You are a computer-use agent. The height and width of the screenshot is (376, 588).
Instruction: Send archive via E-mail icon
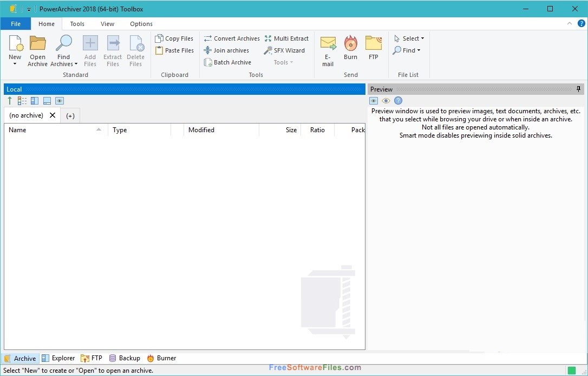[328, 43]
